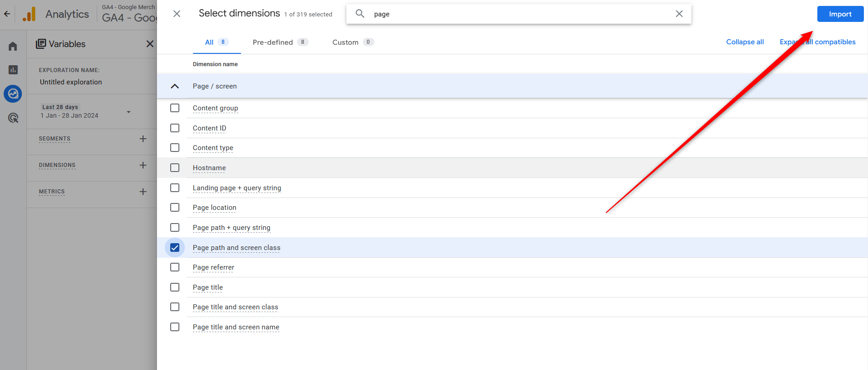
Task: Click the Analytics logo icon
Action: tap(29, 14)
